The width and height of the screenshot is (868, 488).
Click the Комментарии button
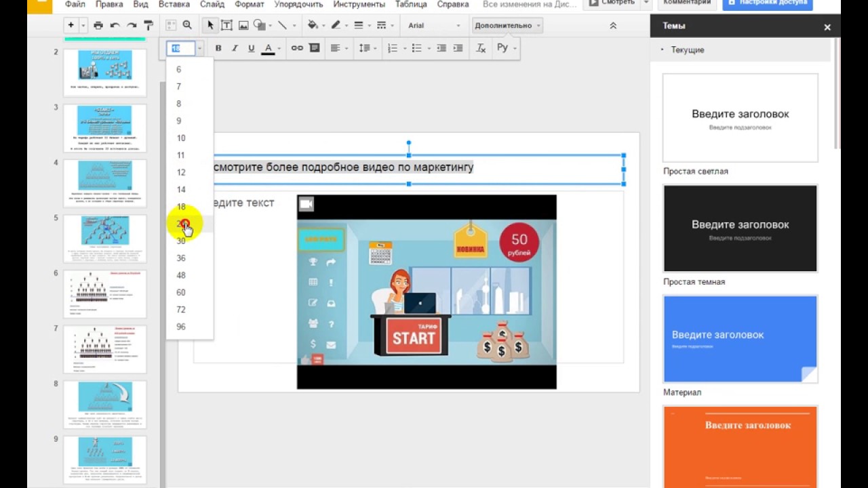(x=686, y=3)
